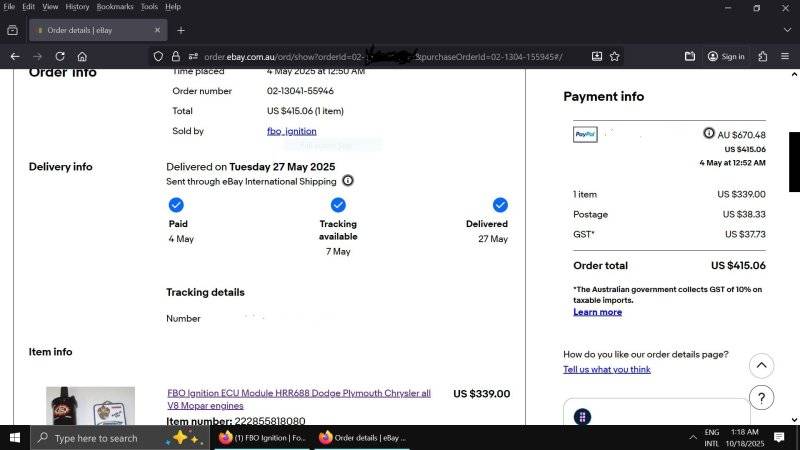Click the help question mark button

[761, 398]
